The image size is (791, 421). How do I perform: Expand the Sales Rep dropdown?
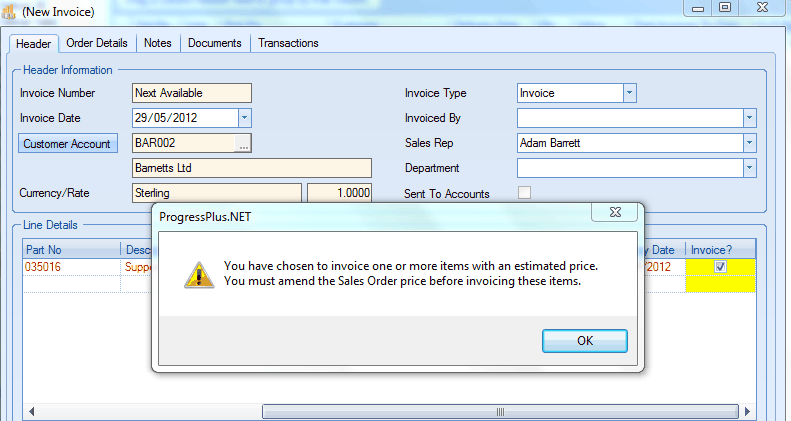coord(750,143)
